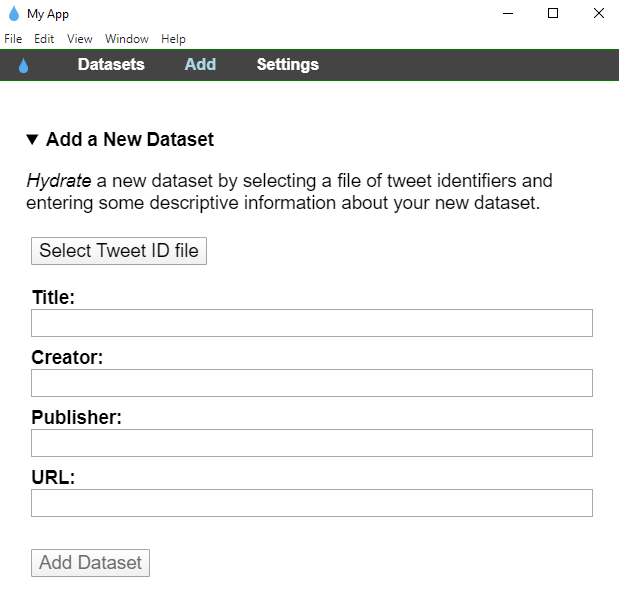Open the Datasets tab
This screenshot has width=619, height=592.
tap(111, 65)
